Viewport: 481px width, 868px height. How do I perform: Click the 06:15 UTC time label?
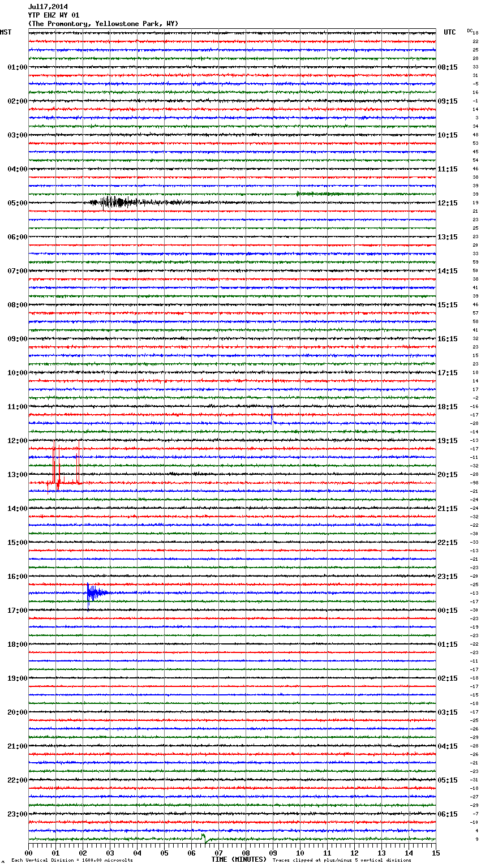(448, 814)
